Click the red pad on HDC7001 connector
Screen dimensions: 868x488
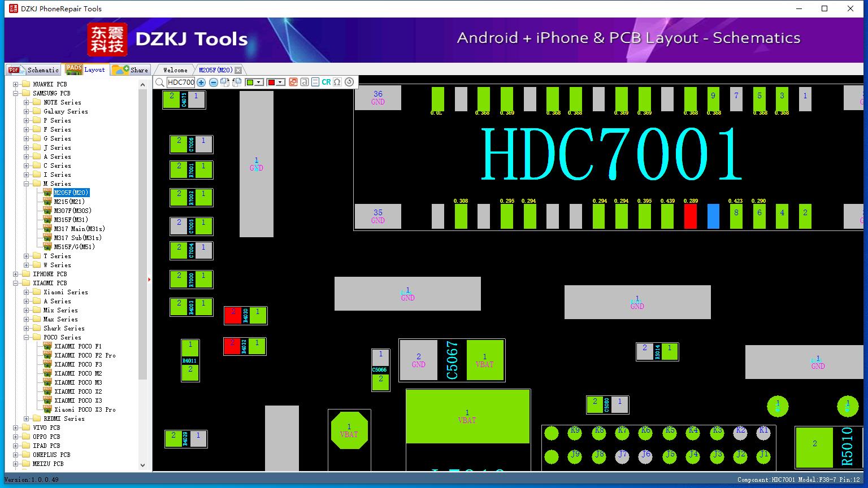point(690,216)
